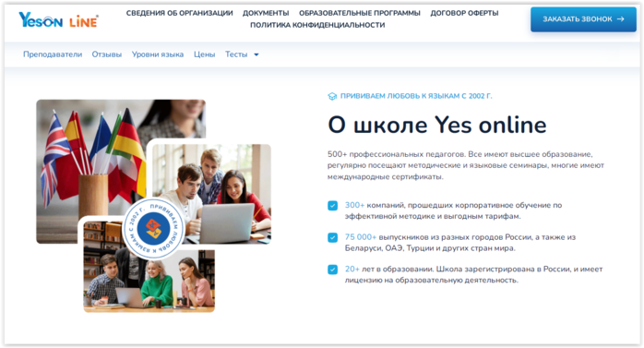644x348 pixels.
Task: Click the ЗАКАЗАТЬ ЗВОНОК button
Action: click(583, 19)
